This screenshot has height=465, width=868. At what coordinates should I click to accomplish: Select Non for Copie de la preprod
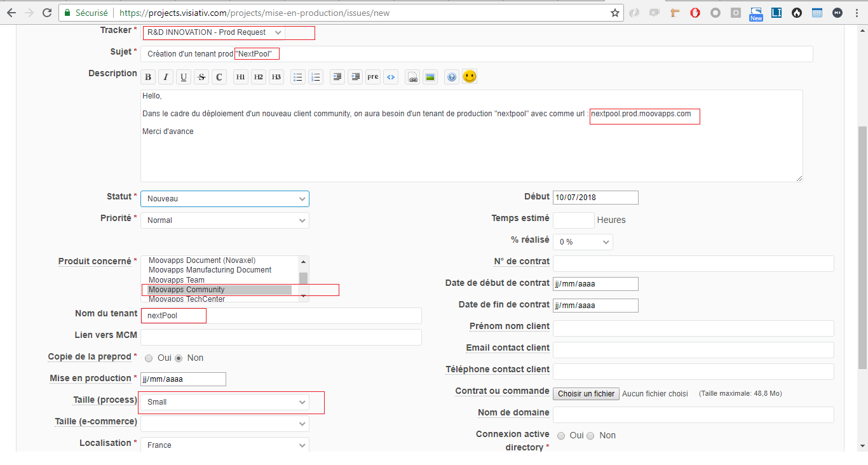179,358
